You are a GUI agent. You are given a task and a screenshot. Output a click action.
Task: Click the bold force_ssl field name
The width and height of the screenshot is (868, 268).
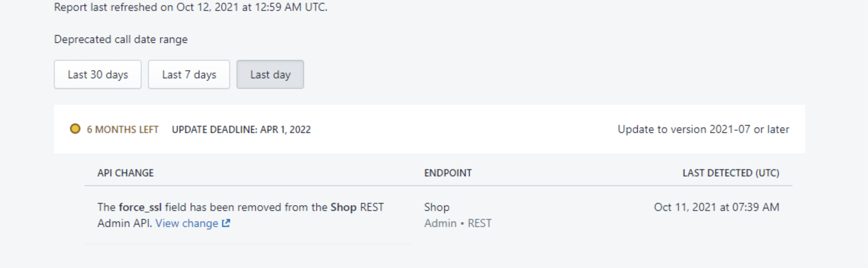pyautogui.click(x=140, y=207)
